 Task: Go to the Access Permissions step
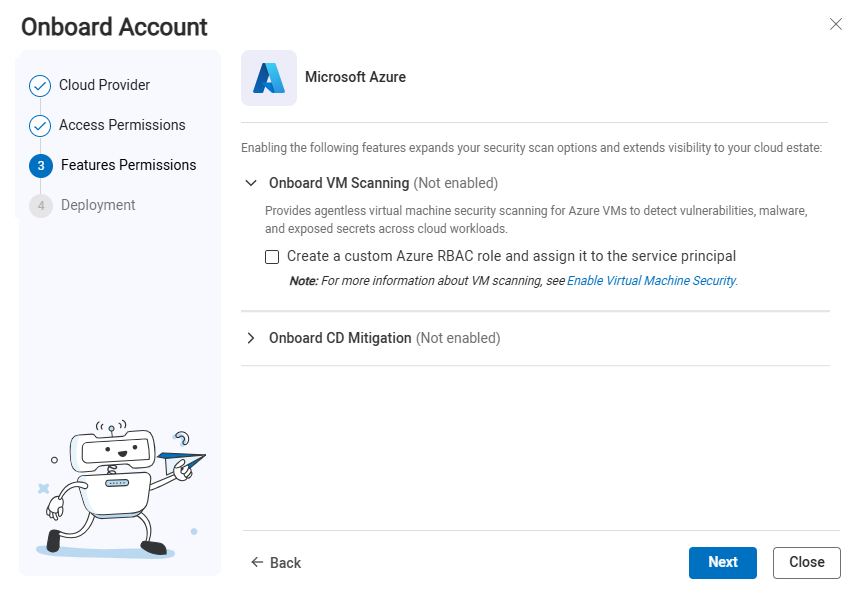pyautogui.click(x=122, y=126)
